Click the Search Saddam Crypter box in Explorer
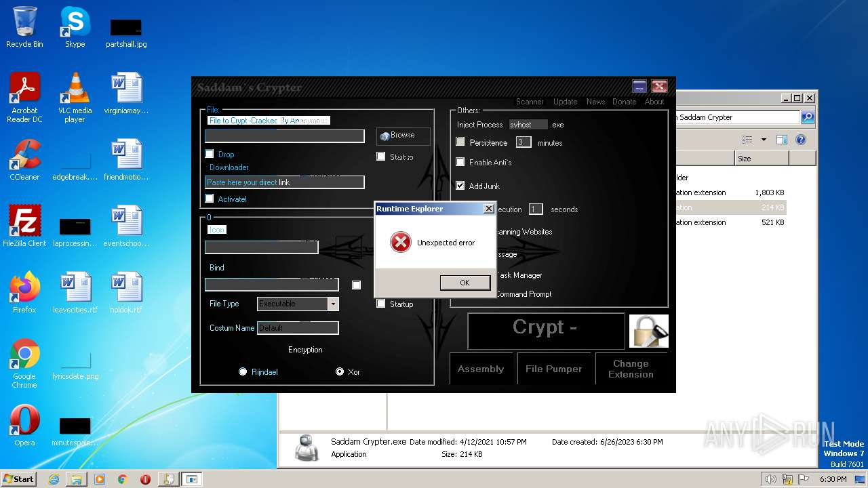Screen dimensions: 868x488 click(x=737, y=117)
